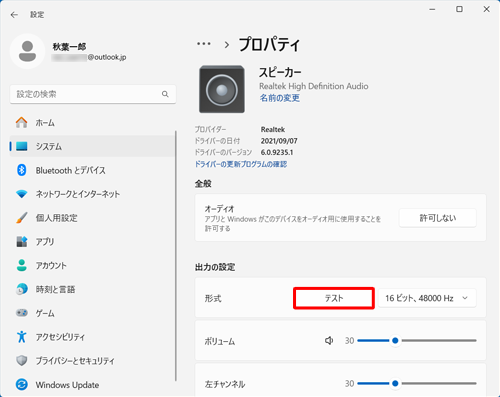
Task: Mute using the ボリューム speaker icon
Action: pyautogui.click(x=329, y=341)
